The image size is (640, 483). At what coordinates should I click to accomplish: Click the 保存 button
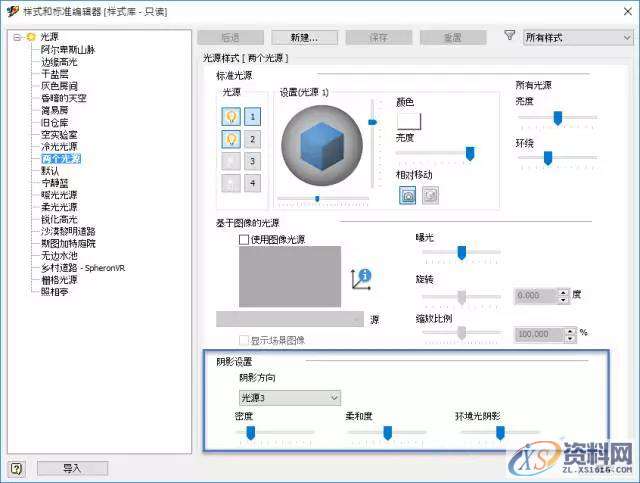pos(378,38)
